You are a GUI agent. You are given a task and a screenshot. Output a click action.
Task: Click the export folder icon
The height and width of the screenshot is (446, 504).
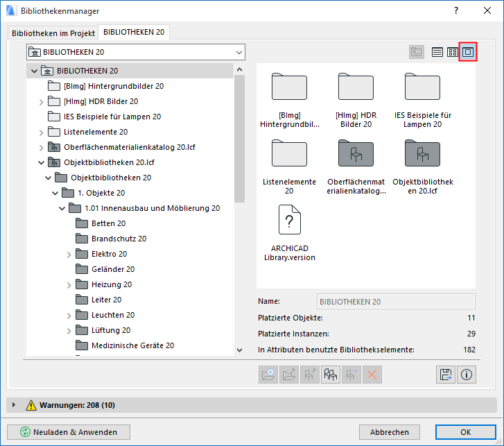click(289, 375)
